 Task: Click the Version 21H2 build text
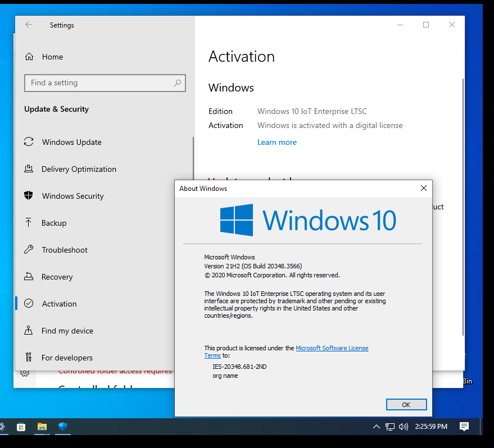coord(253,266)
